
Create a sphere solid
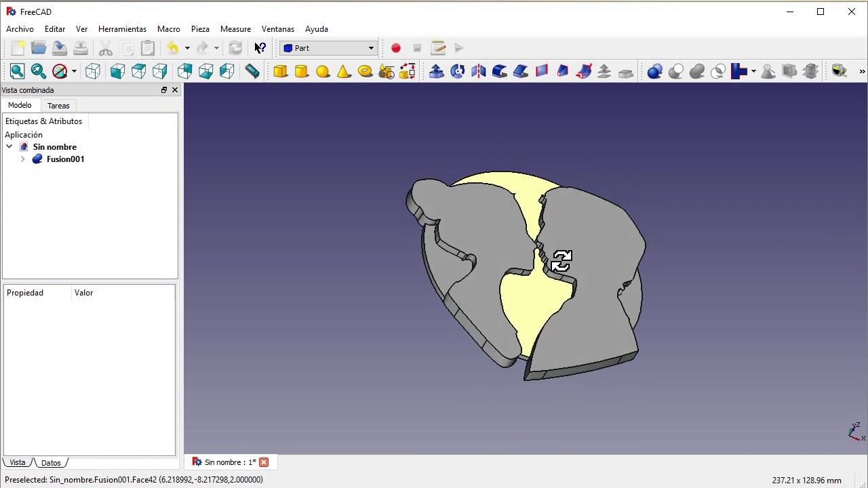(x=323, y=71)
